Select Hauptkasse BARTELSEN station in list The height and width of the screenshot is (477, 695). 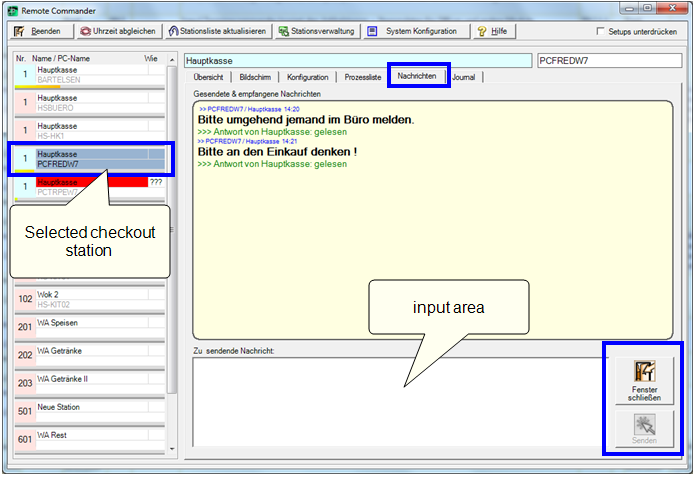click(90, 76)
